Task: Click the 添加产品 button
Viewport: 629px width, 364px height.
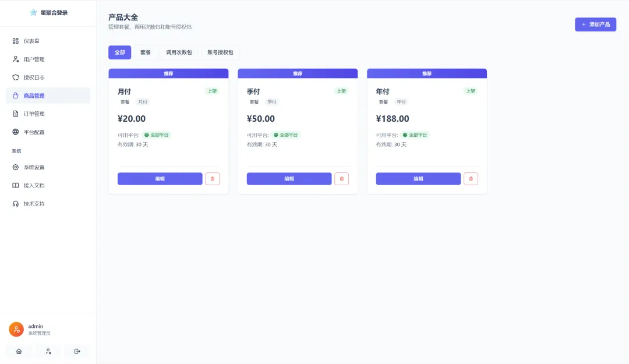Action: tap(595, 24)
